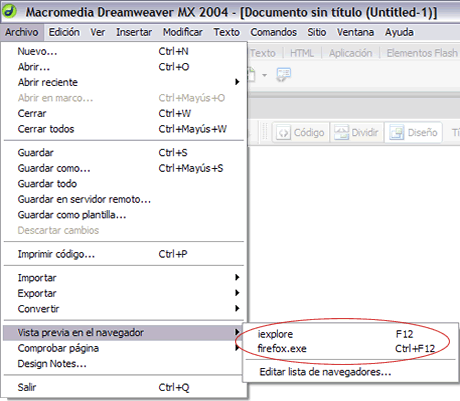The width and height of the screenshot is (460, 401).
Task: Open the Edición menu
Action: point(64,32)
